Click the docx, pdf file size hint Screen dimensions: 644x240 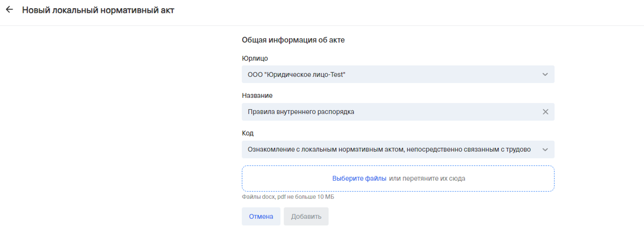[288, 197]
